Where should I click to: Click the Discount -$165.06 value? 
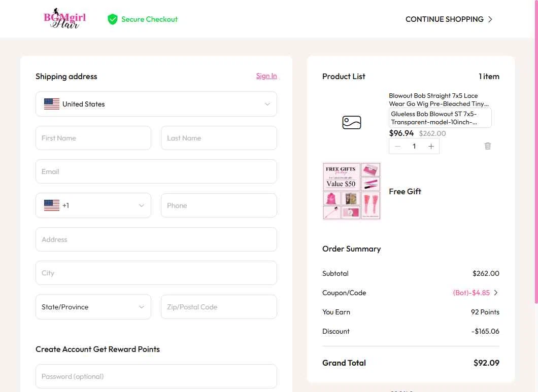pos(485,331)
